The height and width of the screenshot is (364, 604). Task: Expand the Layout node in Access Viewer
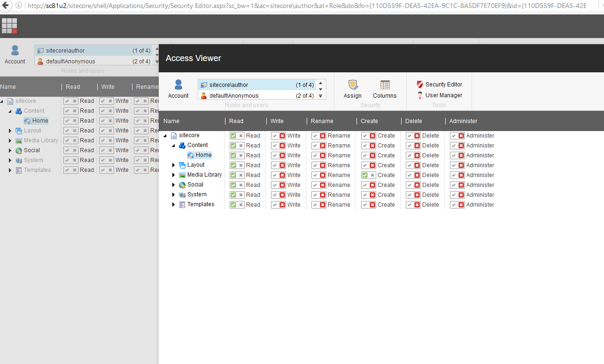pos(174,165)
